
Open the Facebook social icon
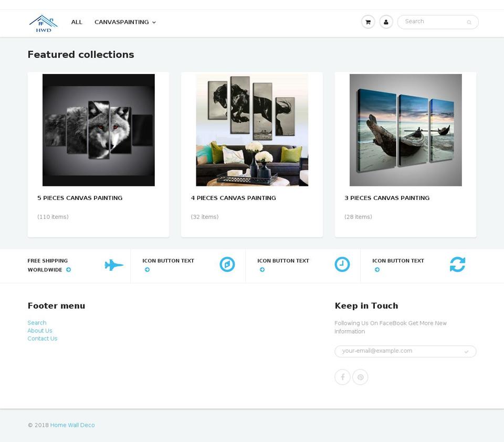tap(343, 377)
